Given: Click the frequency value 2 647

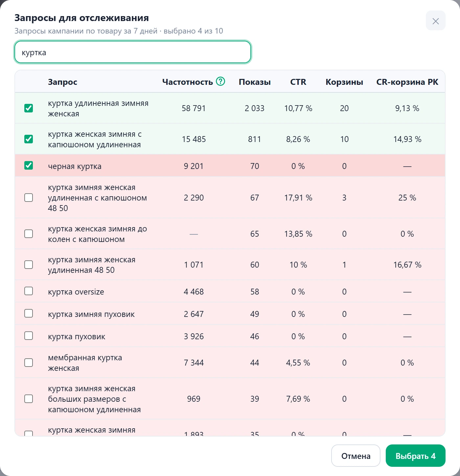Looking at the screenshot, I should click(x=194, y=314).
